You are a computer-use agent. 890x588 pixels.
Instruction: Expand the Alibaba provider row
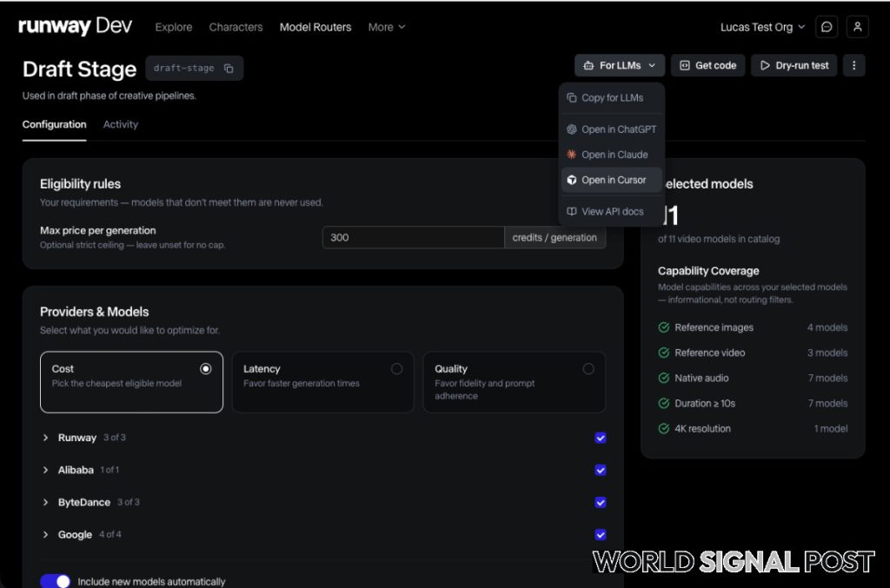[45, 470]
